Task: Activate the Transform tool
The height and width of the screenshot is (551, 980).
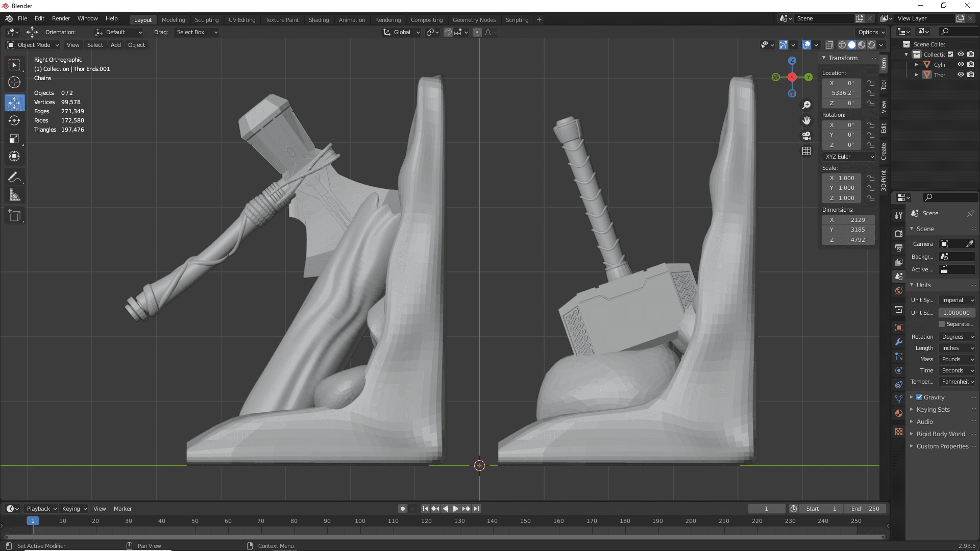Action: click(14, 157)
